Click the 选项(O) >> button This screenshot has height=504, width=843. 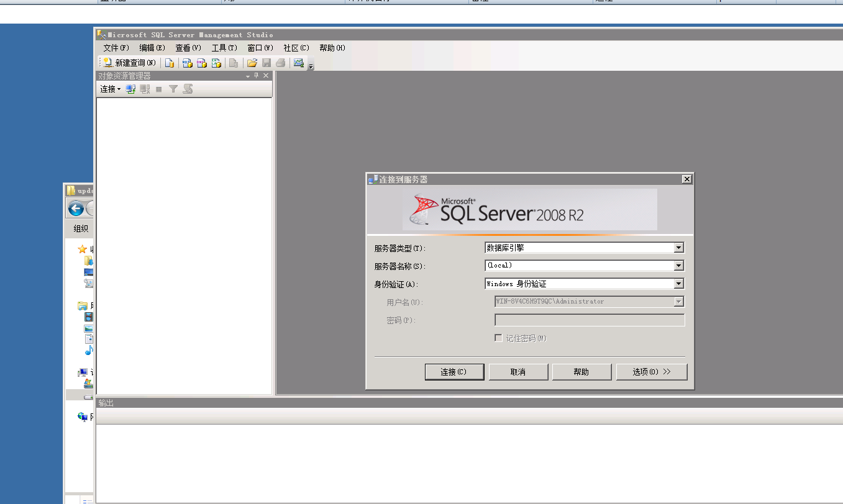(651, 372)
